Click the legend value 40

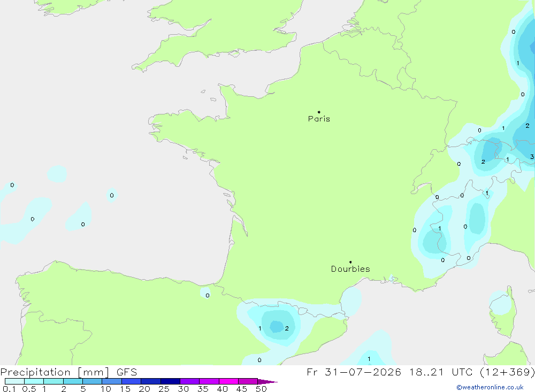tap(223, 389)
